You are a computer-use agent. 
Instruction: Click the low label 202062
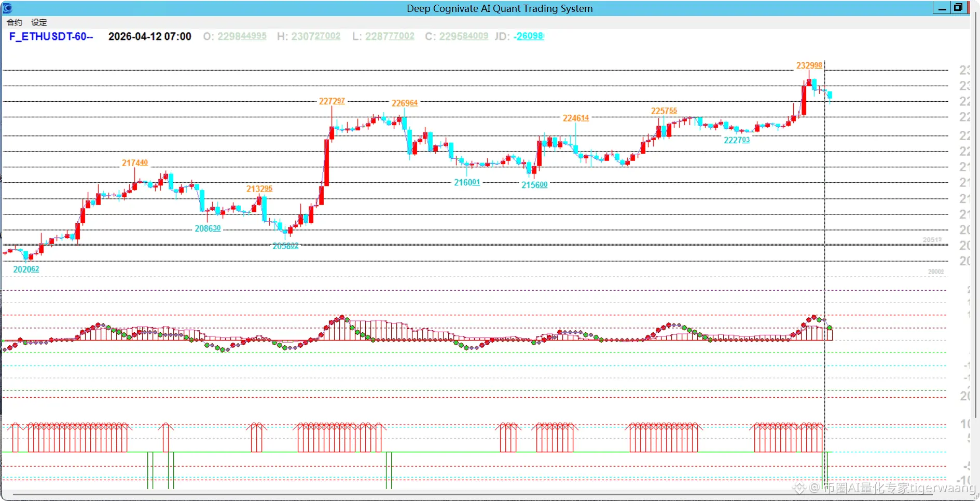[26, 269]
